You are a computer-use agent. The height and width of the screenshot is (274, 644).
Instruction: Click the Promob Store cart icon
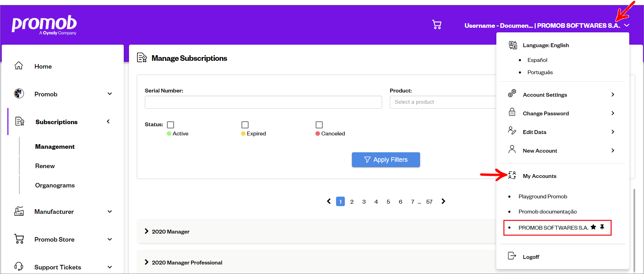pos(19,239)
